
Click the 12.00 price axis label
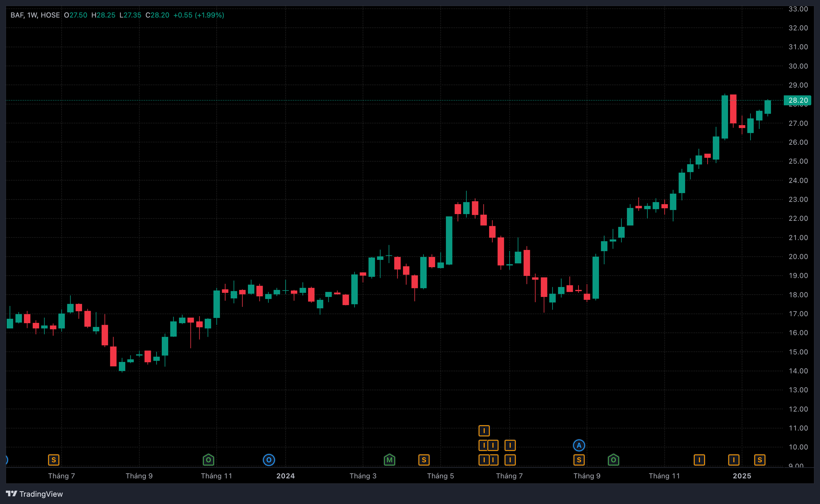coord(798,409)
